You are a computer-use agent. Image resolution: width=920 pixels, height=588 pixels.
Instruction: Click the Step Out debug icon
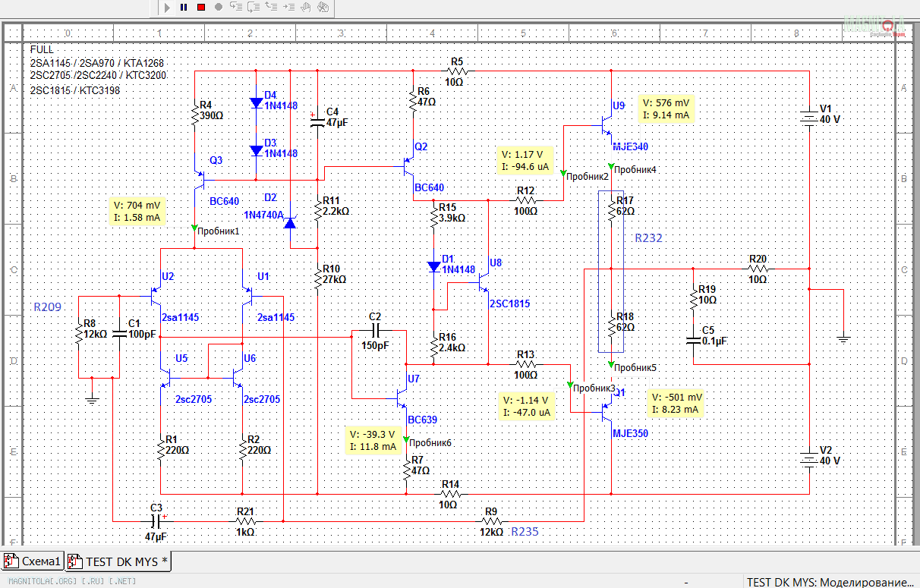tap(271, 7)
